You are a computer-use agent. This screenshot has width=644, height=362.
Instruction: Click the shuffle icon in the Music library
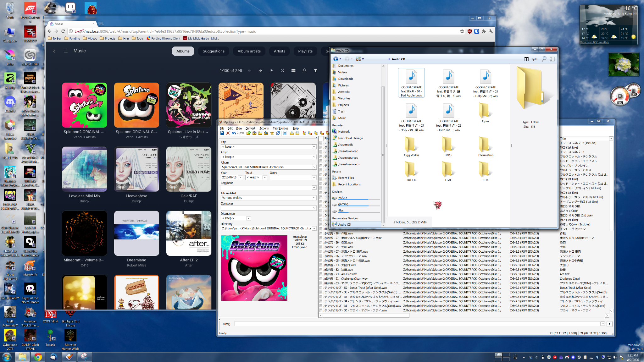pyautogui.click(x=282, y=70)
